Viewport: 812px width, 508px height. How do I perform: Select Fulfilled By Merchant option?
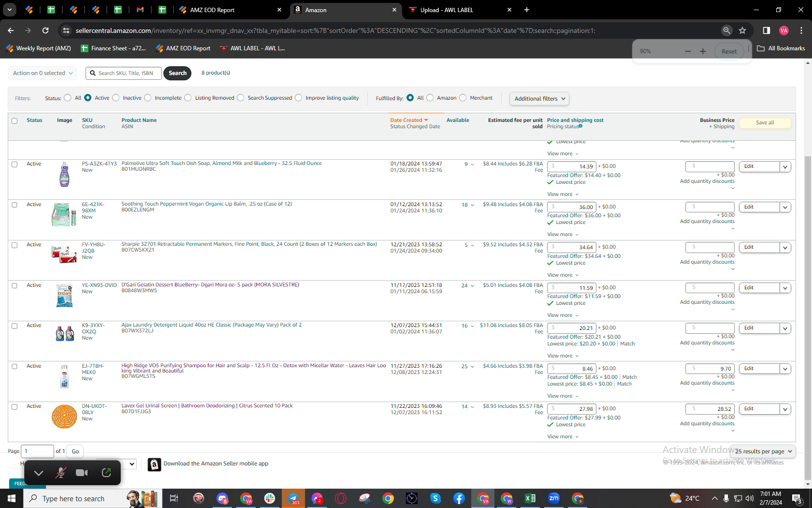(x=463, y=98)
